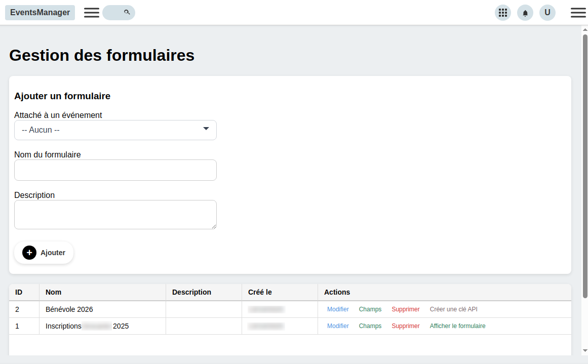Click the page vertical scrollbar thumb
588x364 pixels.
tap(585, 166)
